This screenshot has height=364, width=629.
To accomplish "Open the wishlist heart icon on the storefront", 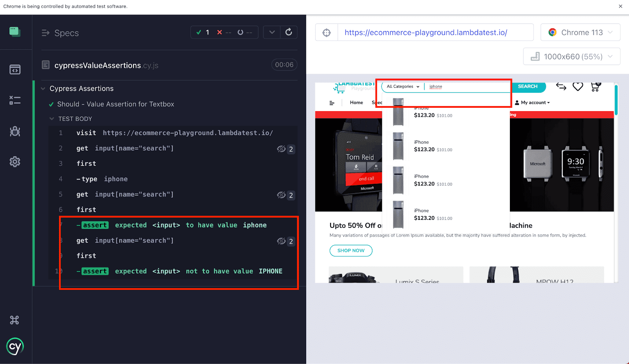I will pyautogui.click(x=578, y=87).
